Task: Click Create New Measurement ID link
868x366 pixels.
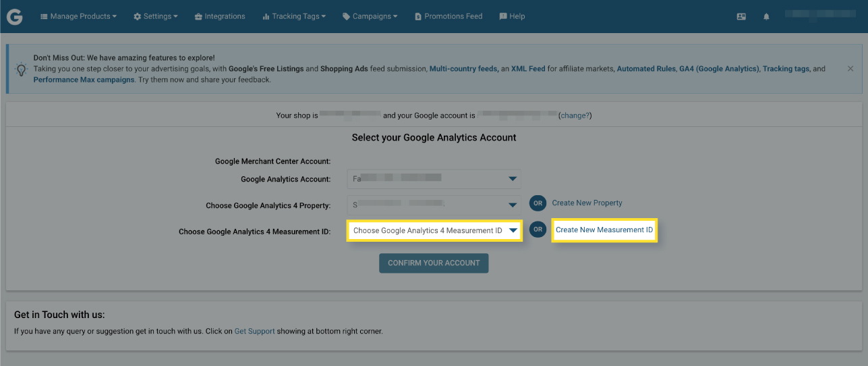Action: (604, 230)
